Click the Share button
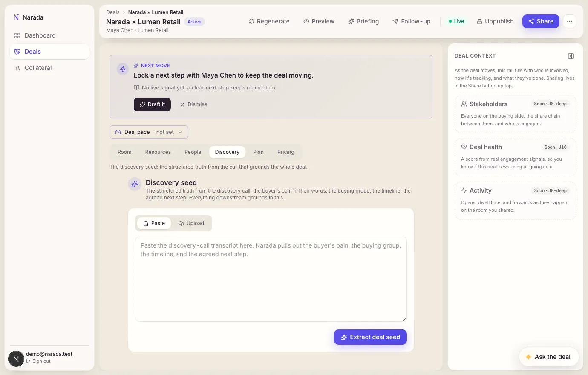The image size is (588, 375). pos(541,21)
